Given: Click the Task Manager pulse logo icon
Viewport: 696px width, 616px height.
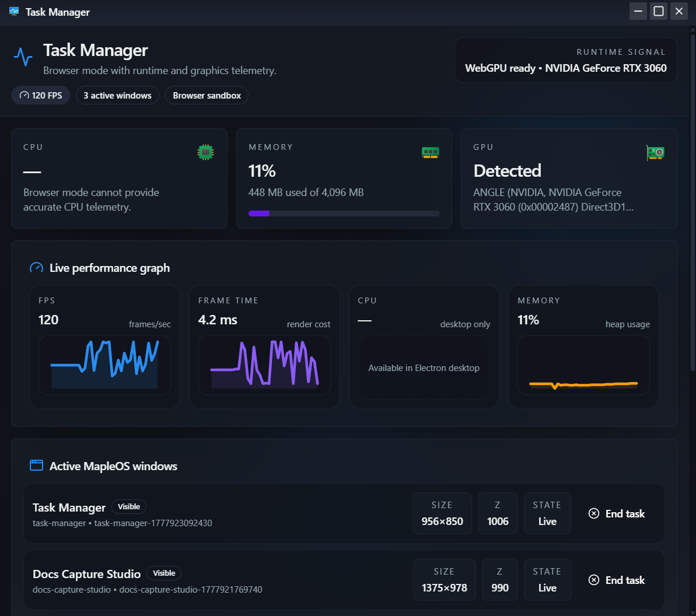Looking at the screenshot, I should tap(23, 57).
